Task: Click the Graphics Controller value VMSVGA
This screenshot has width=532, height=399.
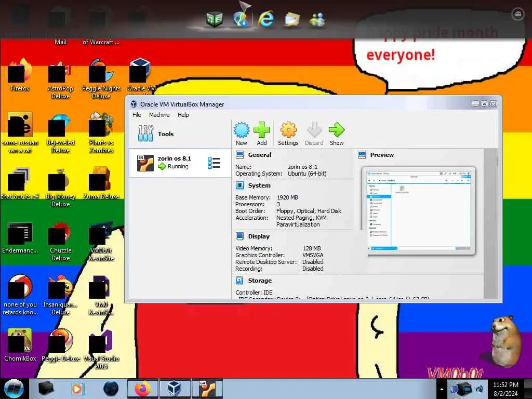Action: (313, 255)
